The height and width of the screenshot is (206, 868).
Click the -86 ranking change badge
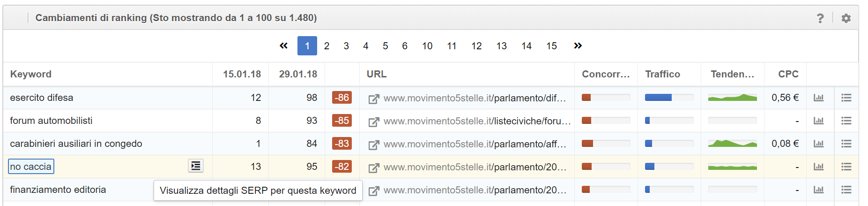click(342, 98)
